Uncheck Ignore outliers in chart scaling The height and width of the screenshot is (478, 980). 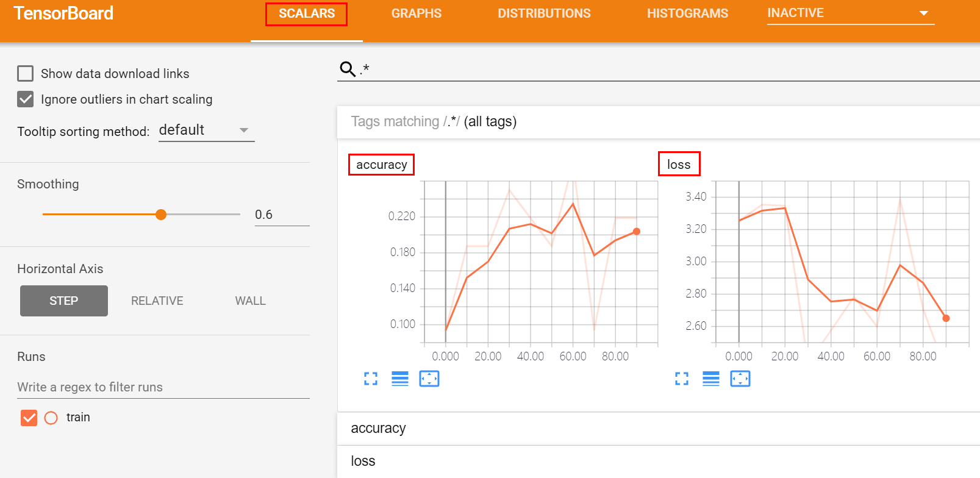[x=25, y=99]
